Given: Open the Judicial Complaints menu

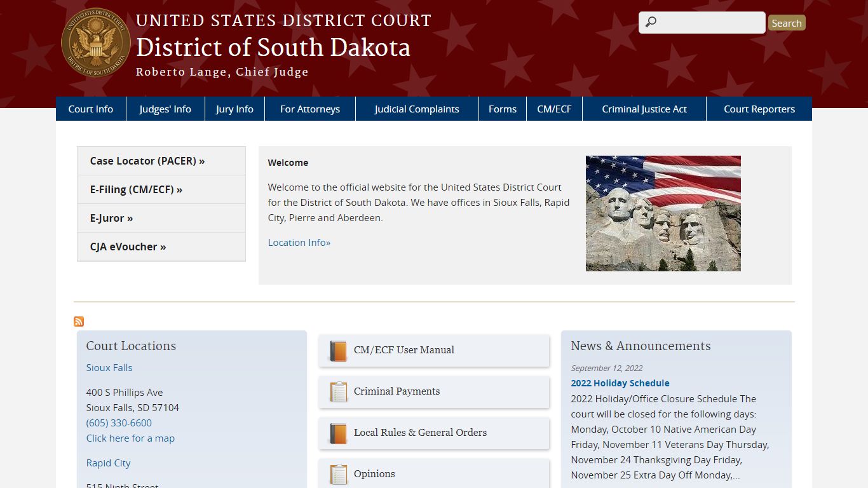Looking at the screenshot, I should pyautogui.click(x=417, y=109).
